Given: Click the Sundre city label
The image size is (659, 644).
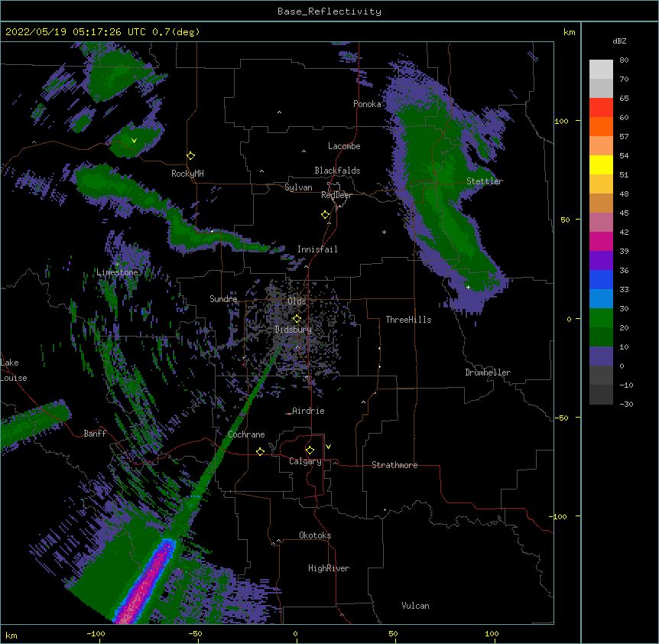Looking at the screenshot, I should coord(223,299).
